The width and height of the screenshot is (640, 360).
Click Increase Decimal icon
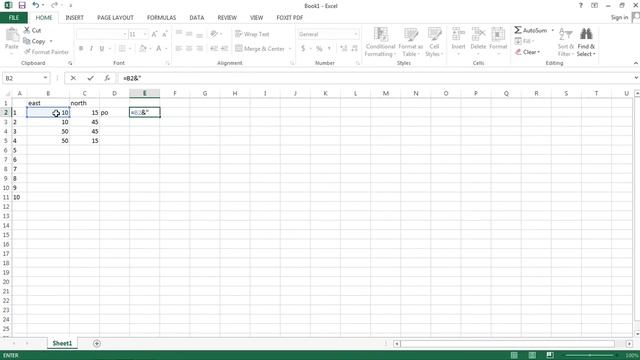tap(344, 49)
